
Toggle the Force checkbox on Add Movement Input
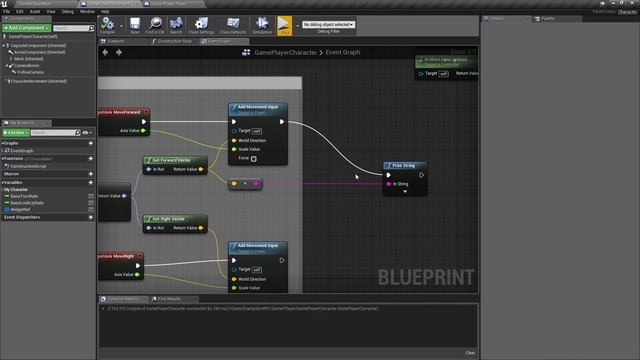[x=253, y=159]
